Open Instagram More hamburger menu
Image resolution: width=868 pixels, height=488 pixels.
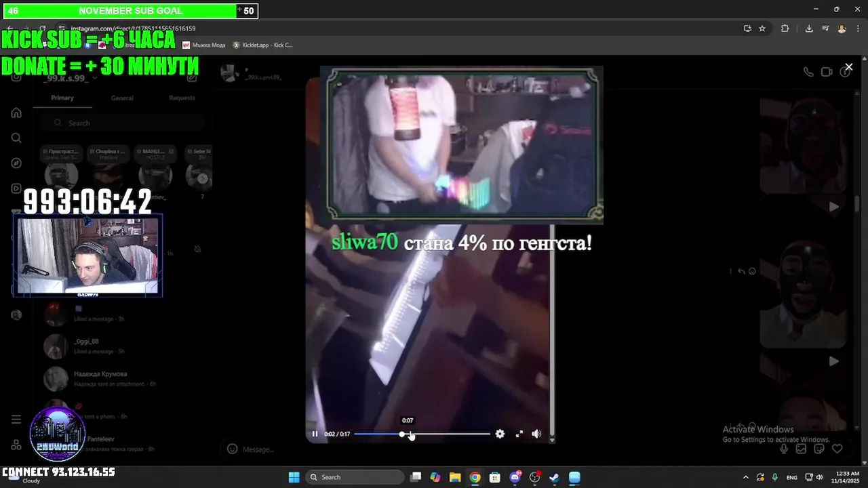(x=16, y=420)
